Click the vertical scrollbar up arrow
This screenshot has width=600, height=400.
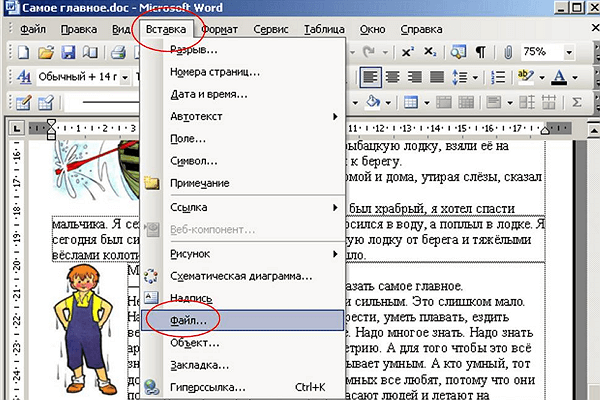tap(593, 131)
